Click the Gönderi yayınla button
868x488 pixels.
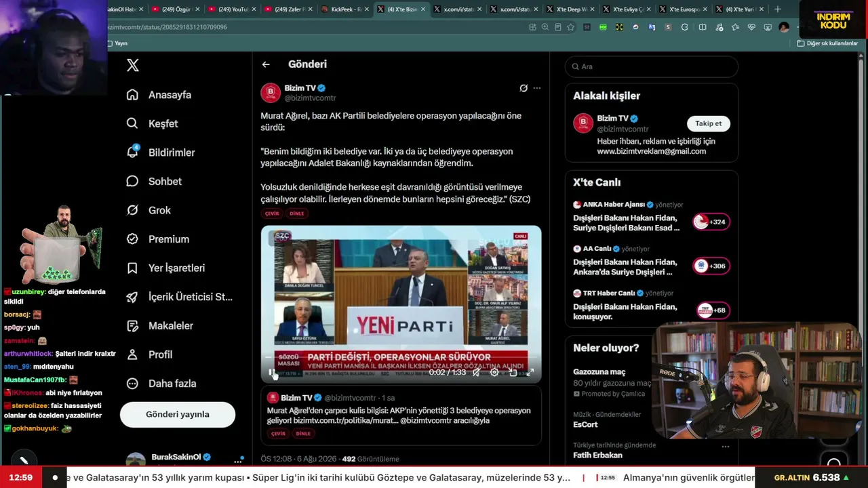(178, 414)
